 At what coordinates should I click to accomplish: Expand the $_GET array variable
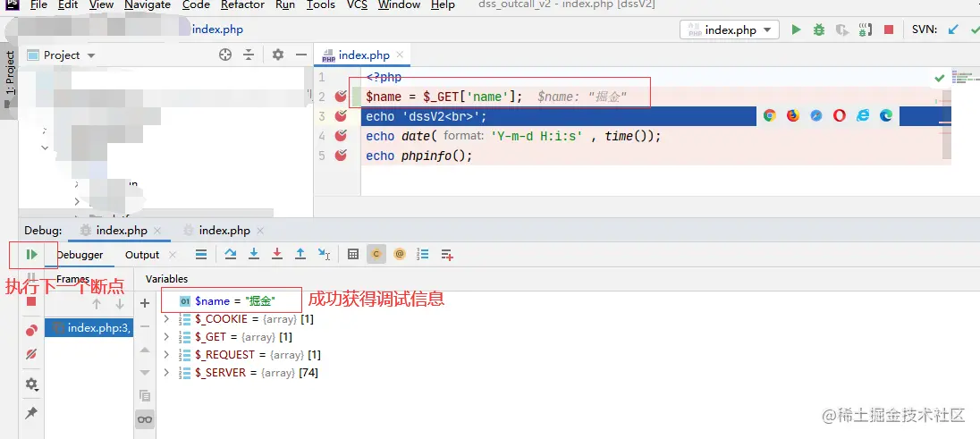point(166,337)
